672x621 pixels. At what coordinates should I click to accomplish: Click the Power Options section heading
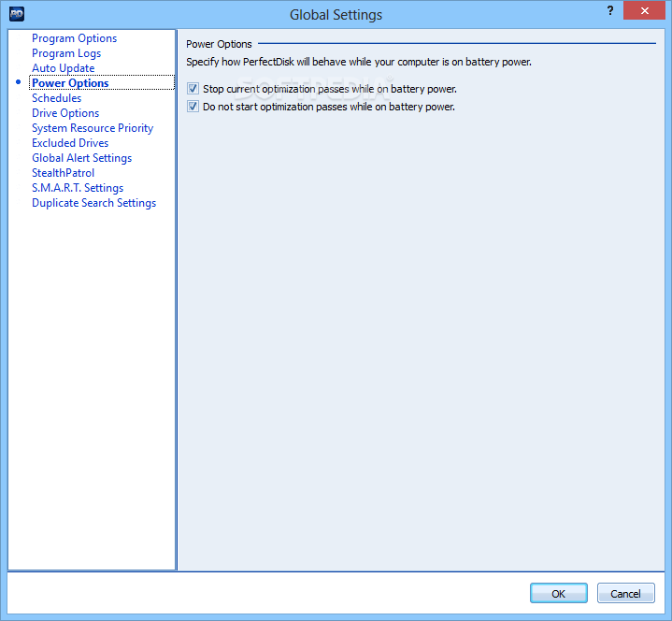point(219,44)
